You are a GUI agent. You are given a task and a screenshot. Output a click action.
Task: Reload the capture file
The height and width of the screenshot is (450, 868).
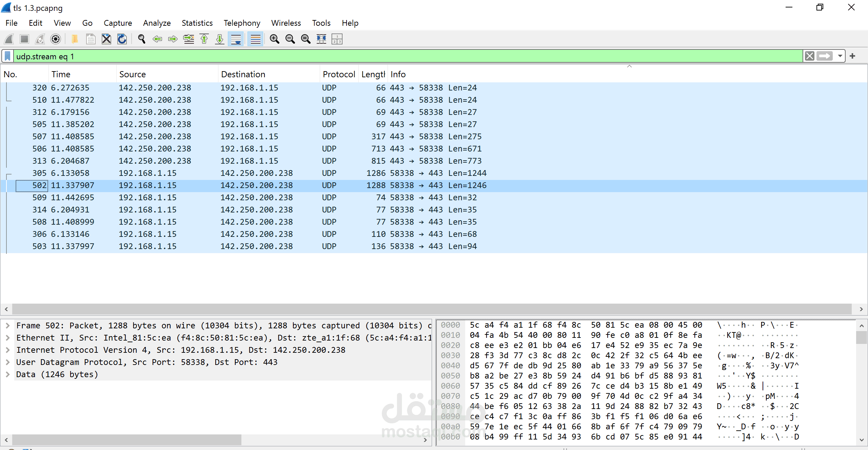tap(122, 39)
